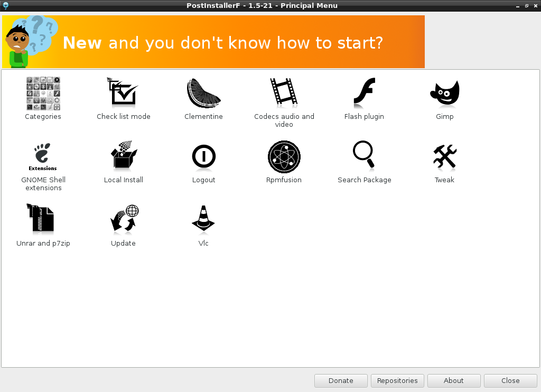Open the Repositories button
541x392 pixels.
click(397, 380)
